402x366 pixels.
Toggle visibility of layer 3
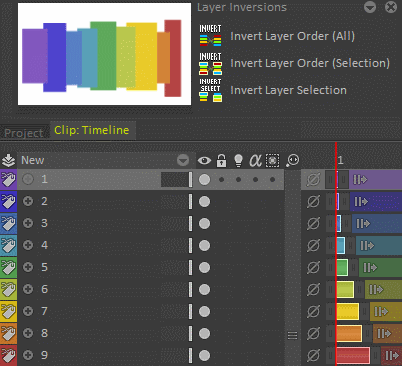click(x=204, y=224)
